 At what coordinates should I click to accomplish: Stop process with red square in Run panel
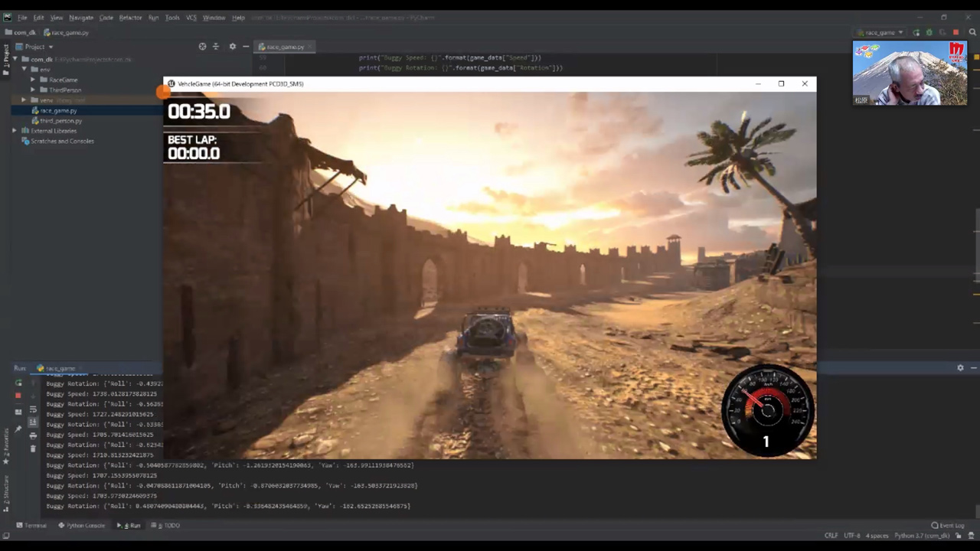tap(18, 396)
